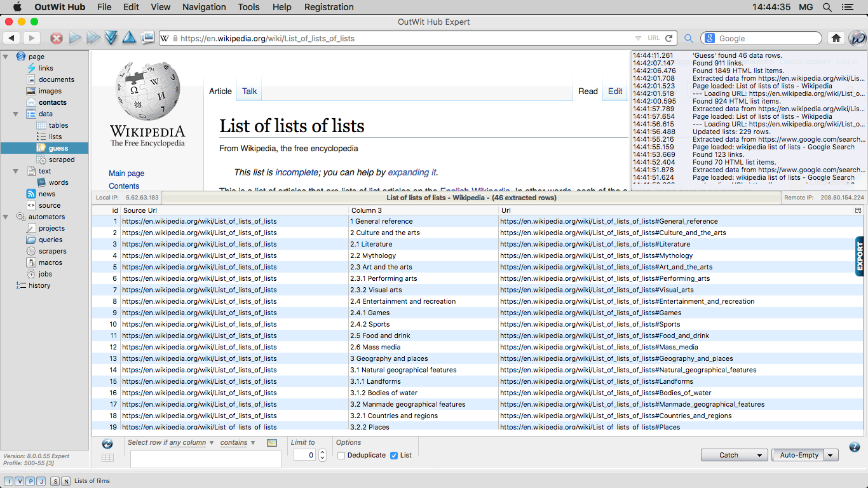Uncheck the List option checkbox
868x488 pixels.
pyautogui.click(x=394, y=455)
